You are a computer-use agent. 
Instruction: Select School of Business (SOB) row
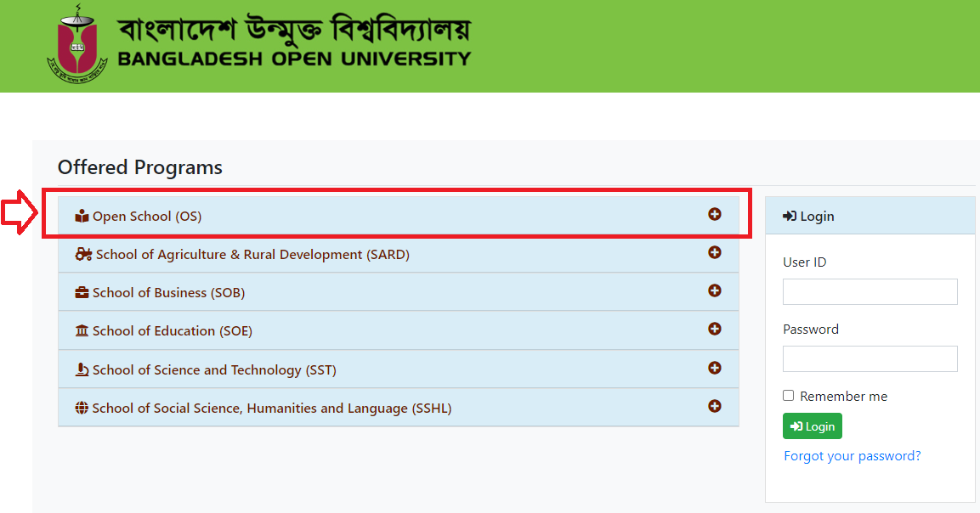(x=398, y=292)
